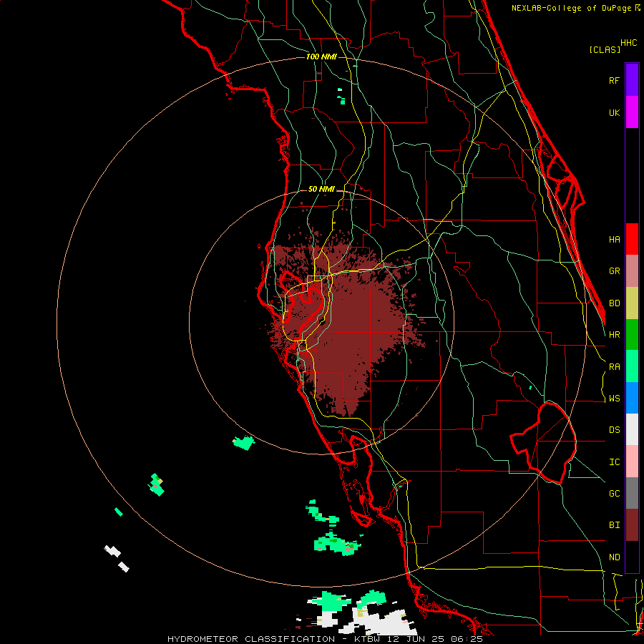Click the RF purple legend swatch
This screenshot has height=644, width=644.
[632, 80]
